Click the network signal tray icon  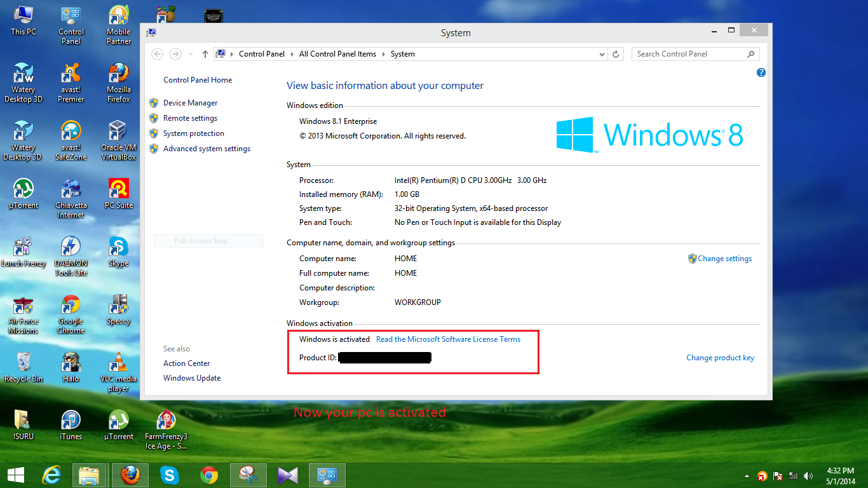[793, 476]
